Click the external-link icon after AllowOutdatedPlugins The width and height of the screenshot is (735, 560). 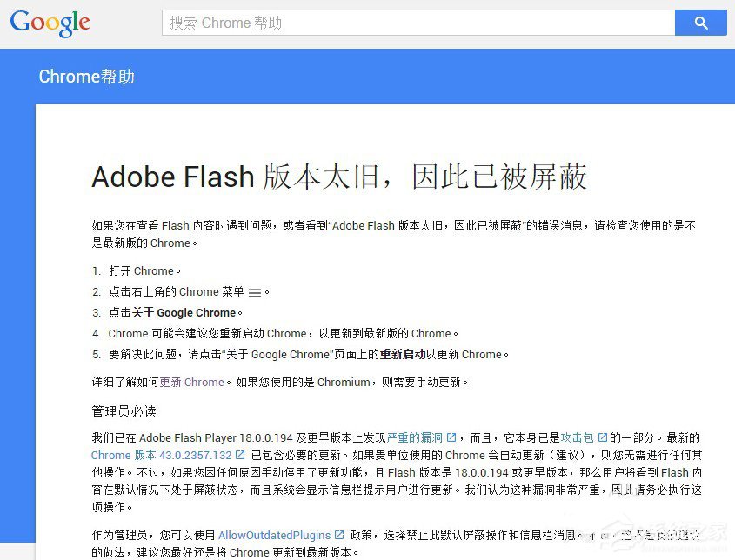click(x=337, y=535)
